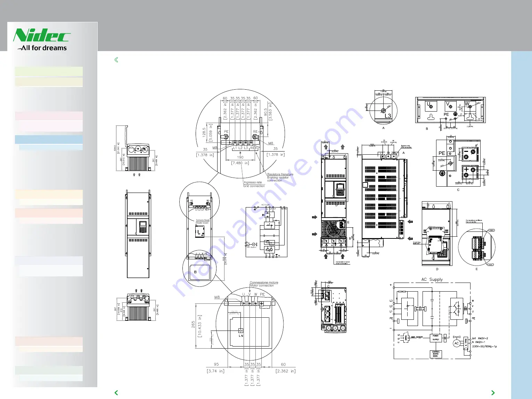Click the '[3.74 in]' dimension text
532x399 pixels.
pyautogui.click(x=216, y=371)
